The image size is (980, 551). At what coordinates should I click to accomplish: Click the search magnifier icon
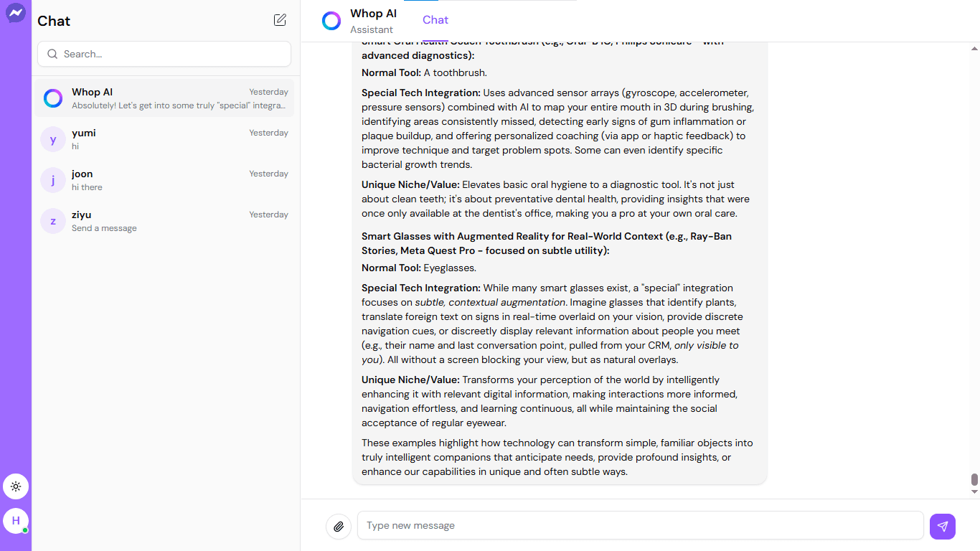(x=52, y=54)
